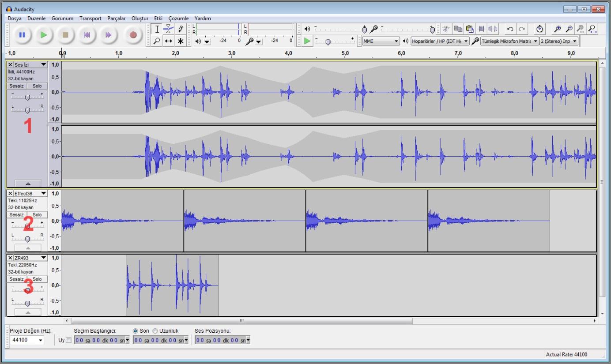The height and width of the screenshot is (364, 611).
Task: Zoom out with the minus magnifier
Action: 570,29
